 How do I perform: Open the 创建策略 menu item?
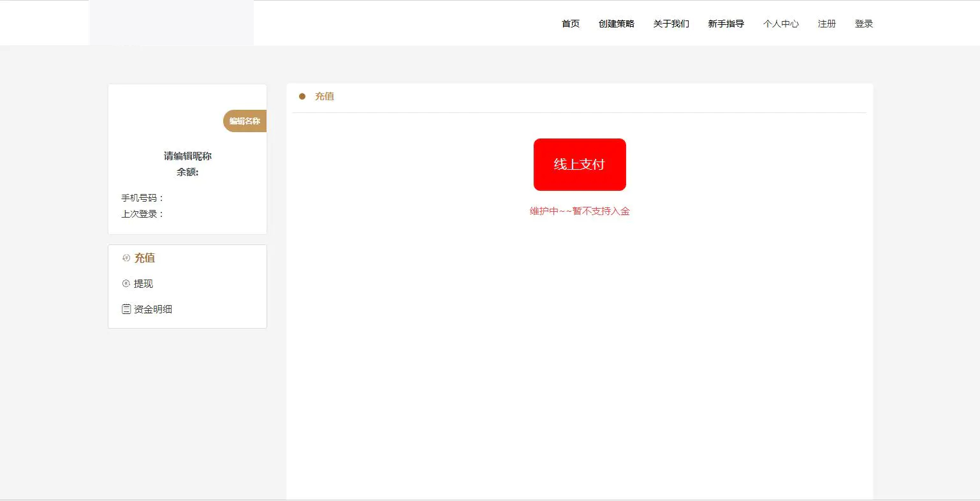pyautogui.click(x=616, y=24)
